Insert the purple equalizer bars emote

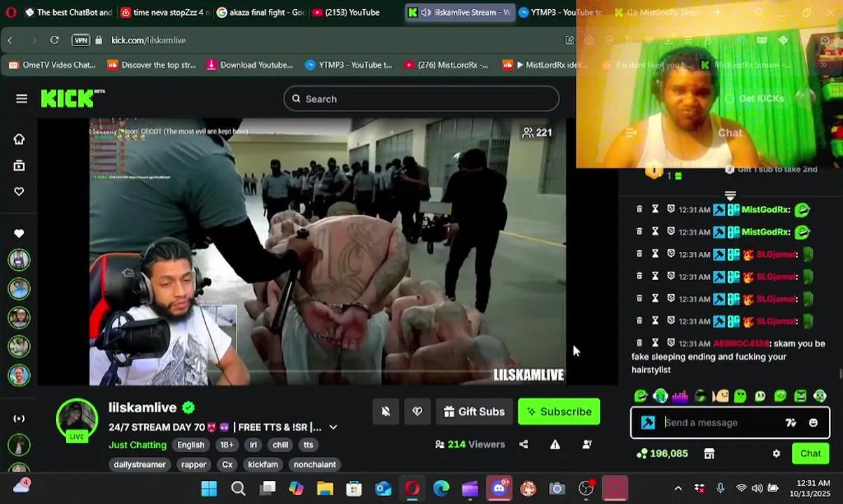pos(680,396)
